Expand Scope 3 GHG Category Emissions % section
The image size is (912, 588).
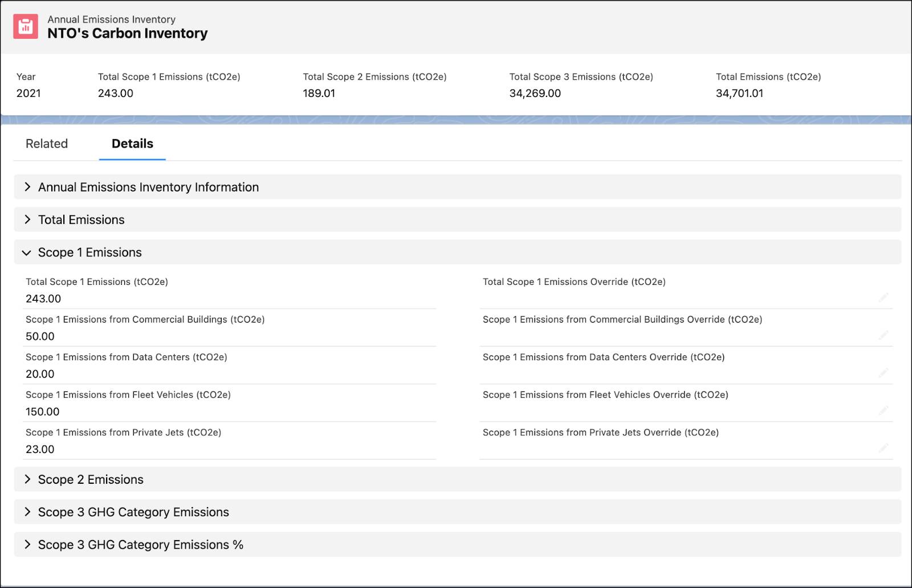[457, 544]
